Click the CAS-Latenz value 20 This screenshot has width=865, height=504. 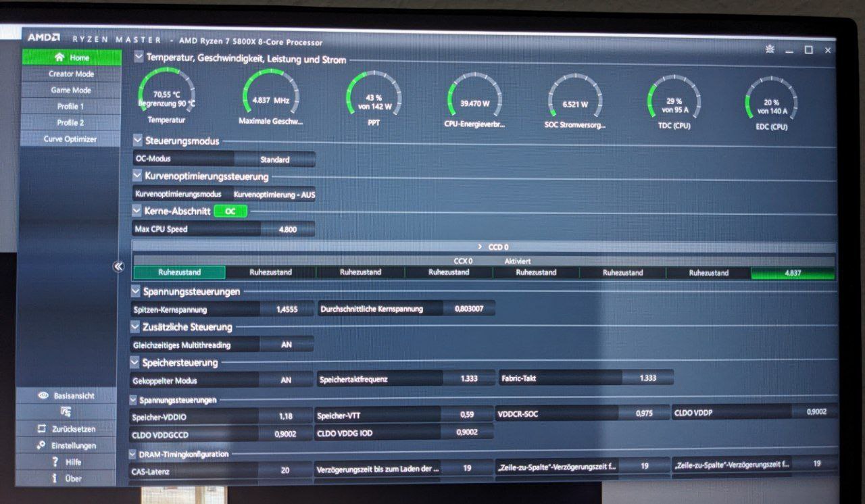pos(285,470)
